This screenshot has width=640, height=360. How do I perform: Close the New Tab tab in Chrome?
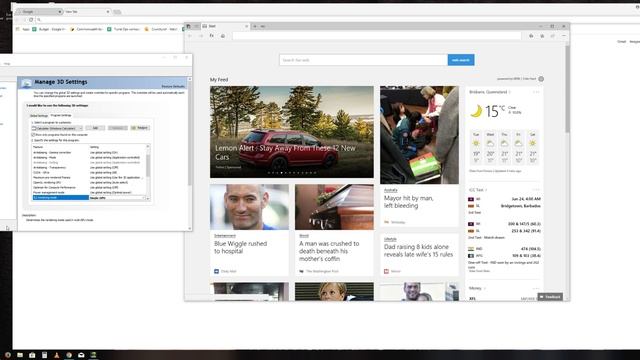point(108,12)
